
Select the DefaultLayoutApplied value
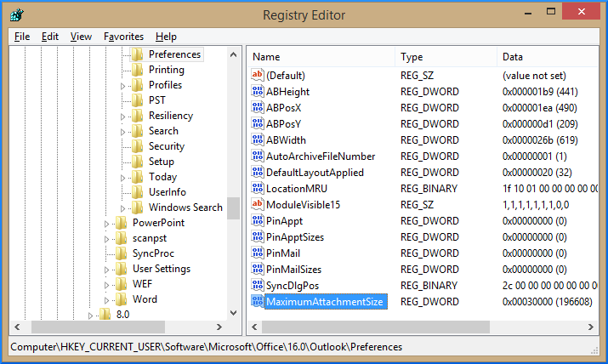(315, 173)
